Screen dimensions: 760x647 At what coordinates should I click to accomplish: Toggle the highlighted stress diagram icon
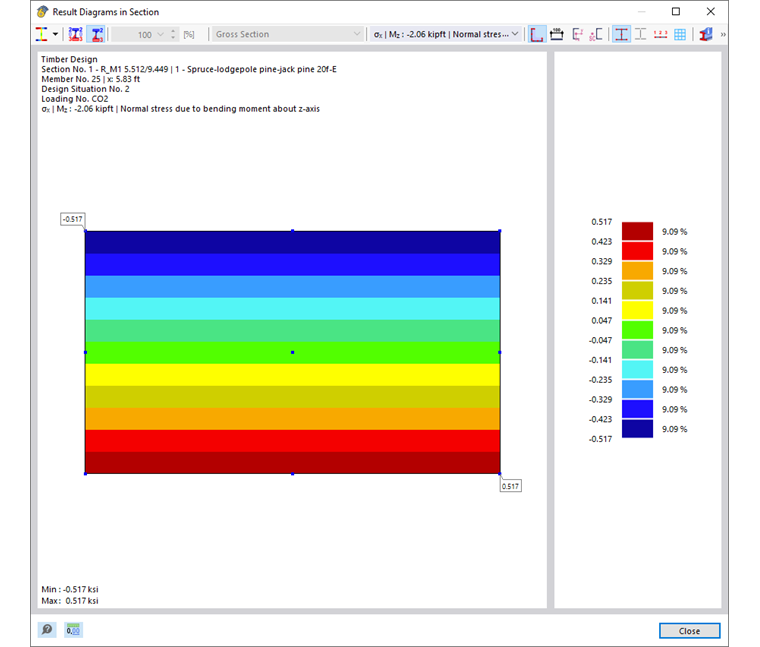point(97,34)
